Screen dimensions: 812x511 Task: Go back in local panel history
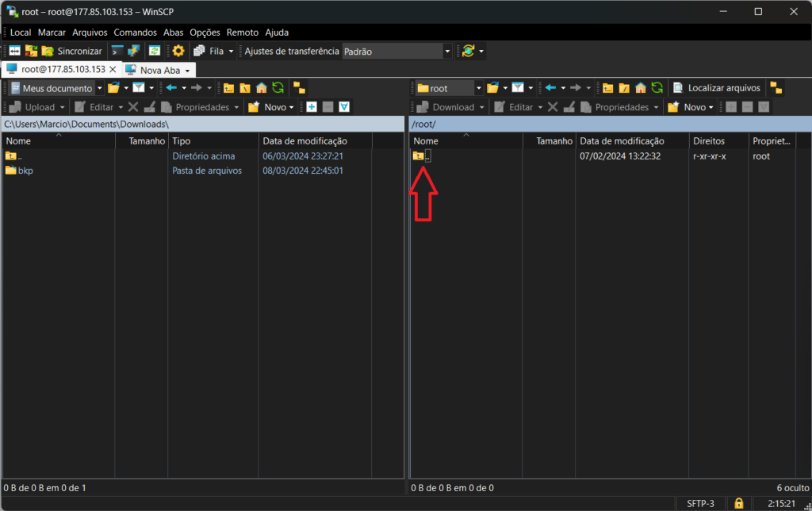point(171,88)
